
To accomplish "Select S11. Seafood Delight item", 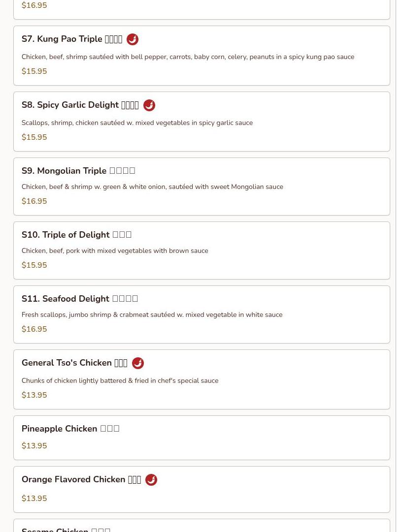I will [79, 299].
